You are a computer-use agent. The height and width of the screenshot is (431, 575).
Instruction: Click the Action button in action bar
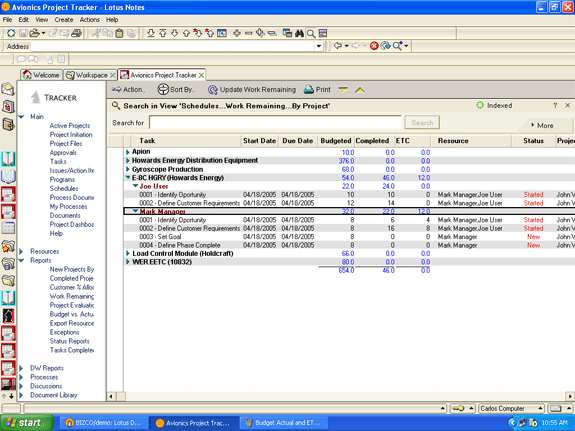[x=128, y=90]
